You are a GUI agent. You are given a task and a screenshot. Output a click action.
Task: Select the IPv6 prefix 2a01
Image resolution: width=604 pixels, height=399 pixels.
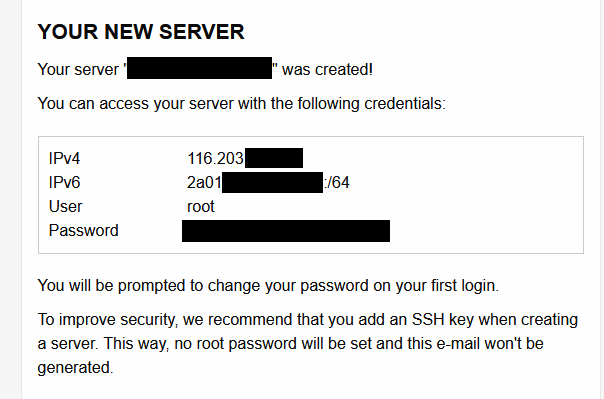click(204, 182)
